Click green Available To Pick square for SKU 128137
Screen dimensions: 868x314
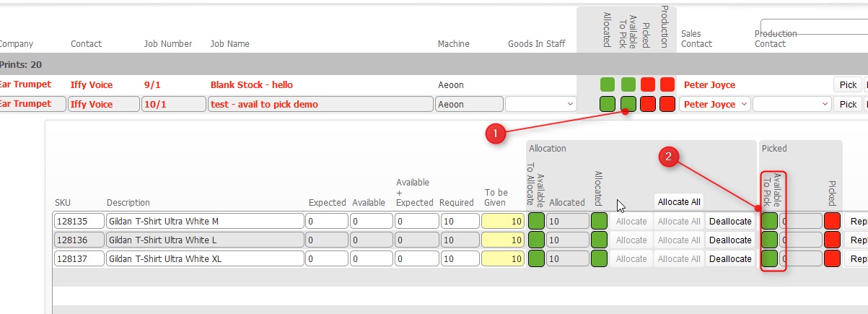770,258
